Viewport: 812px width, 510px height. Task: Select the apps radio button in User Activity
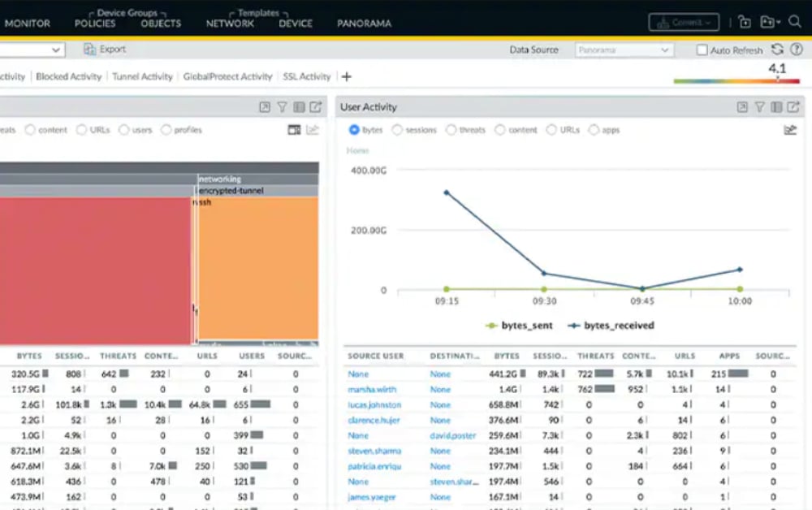594,130
